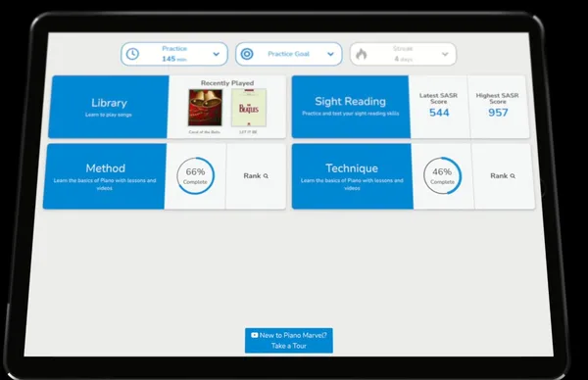Click the Practice Goal label
This screenshot has width=588, height=380.
(288, 54)
